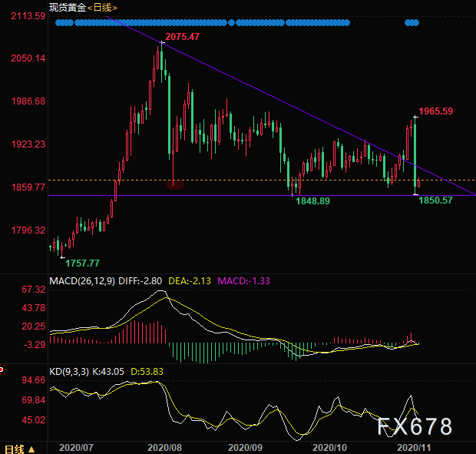
Task: Click the 2020/09 date axis label
Action: pos(245,448)
